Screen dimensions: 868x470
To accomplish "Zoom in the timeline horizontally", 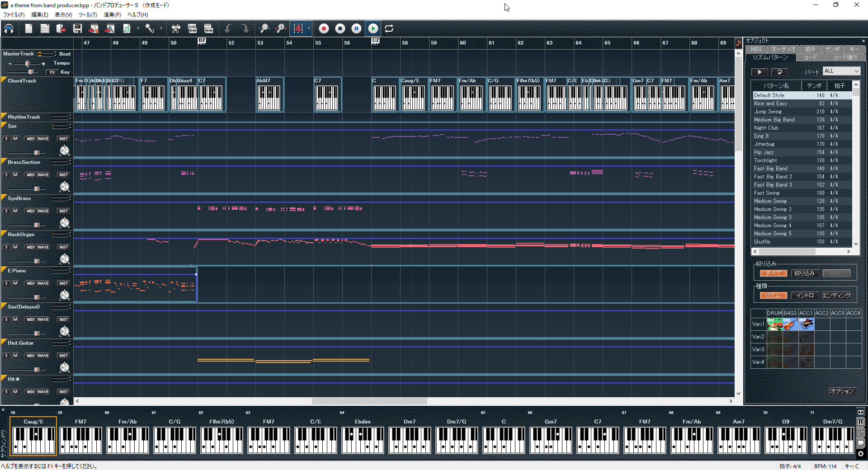I will (281, 28).
